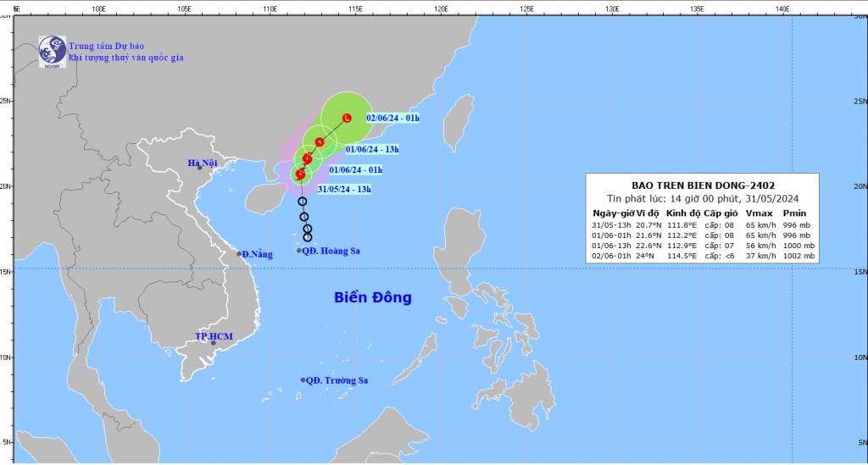Click the red low-pressure L marker
868x465 pixels.
pyautogui.click(x=347, y=118)
